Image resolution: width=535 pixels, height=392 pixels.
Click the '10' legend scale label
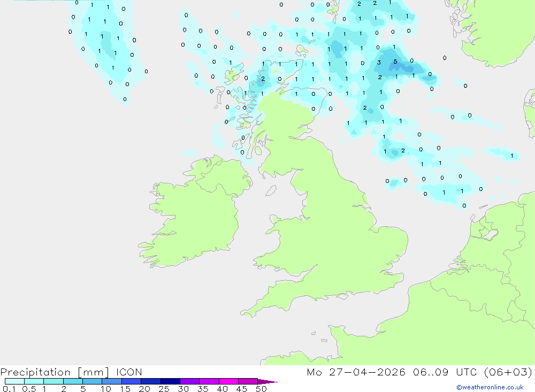pos(106,389)
